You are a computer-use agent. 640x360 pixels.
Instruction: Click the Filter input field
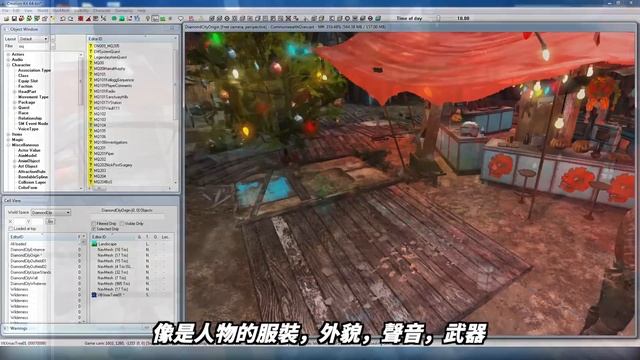34,46
